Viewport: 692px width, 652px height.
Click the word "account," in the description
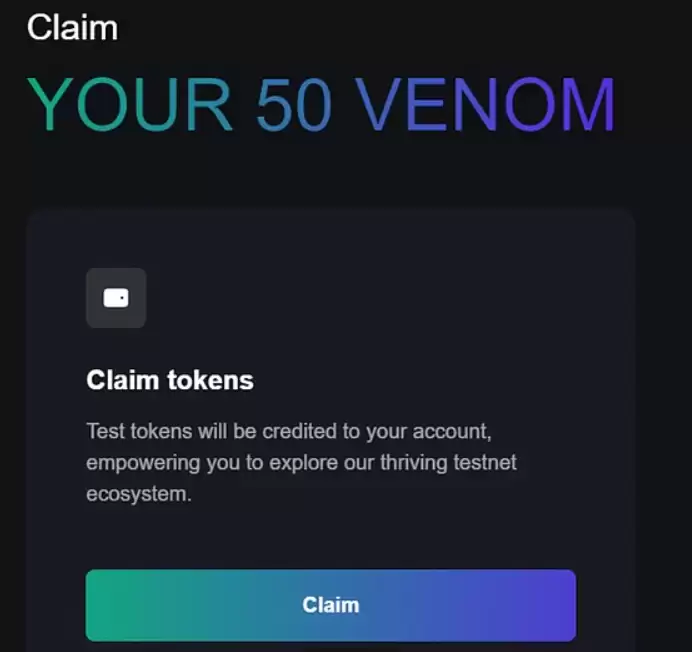coord(452,431)
